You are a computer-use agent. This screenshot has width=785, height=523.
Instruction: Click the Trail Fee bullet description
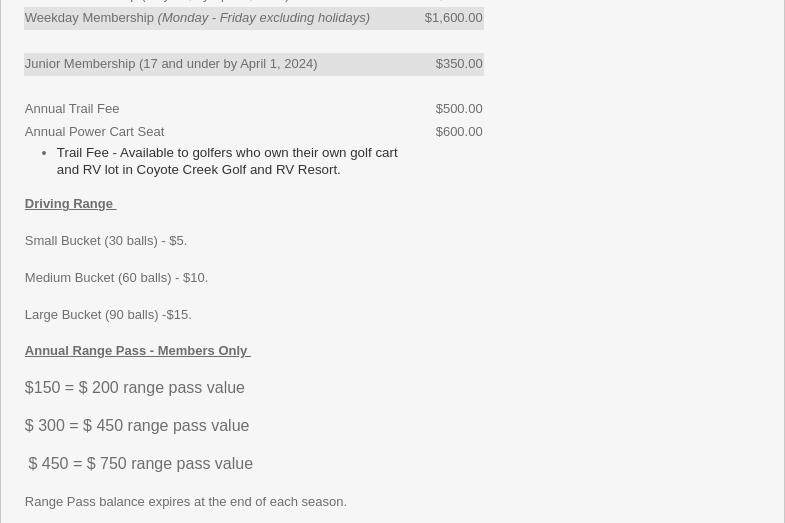click(x=226, y=160)
